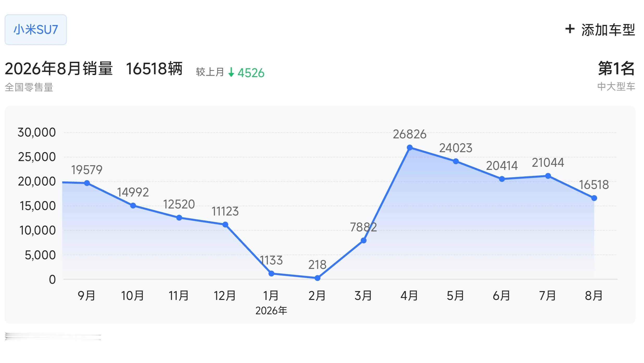Click the 10,000 y-axis label
The width and height of the screenshot is (644, 363).
[37, 231]
